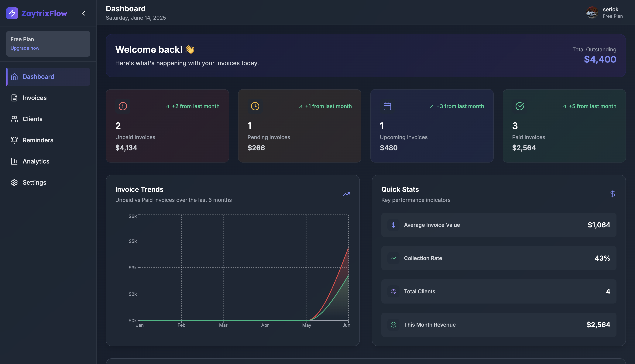Click the Unpaid Invoices alert icon
This screenshot has height=364, width=635.
tap(123, 106)
